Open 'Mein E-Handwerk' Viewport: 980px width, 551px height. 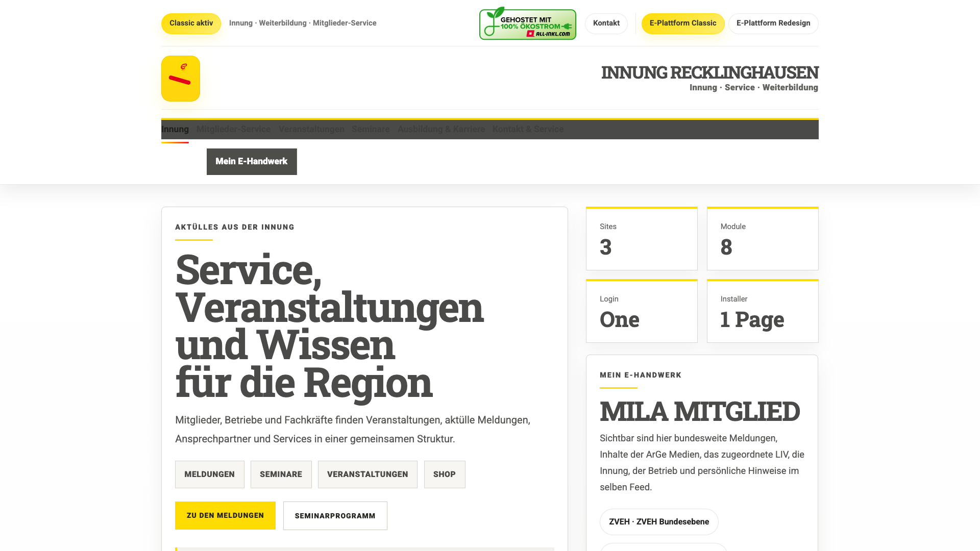[x=251, y=161]
